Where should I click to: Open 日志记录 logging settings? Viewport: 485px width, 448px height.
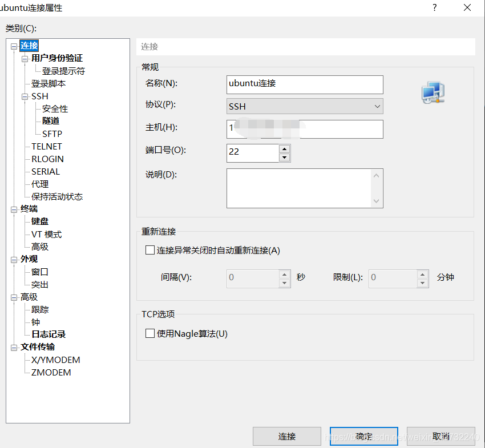pos(48,334)
